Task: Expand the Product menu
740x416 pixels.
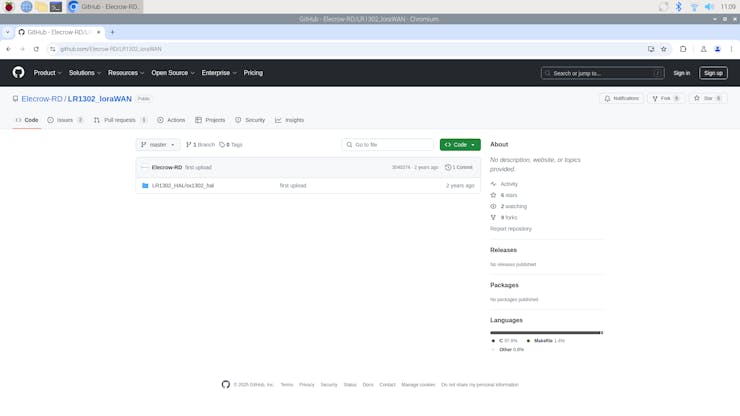Action: point(47,73)
